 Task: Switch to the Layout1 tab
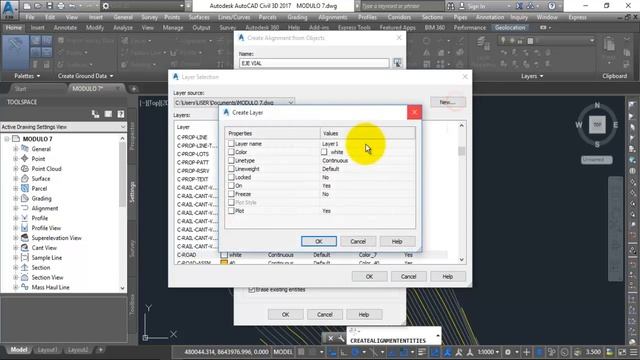(x=47, y=350)
